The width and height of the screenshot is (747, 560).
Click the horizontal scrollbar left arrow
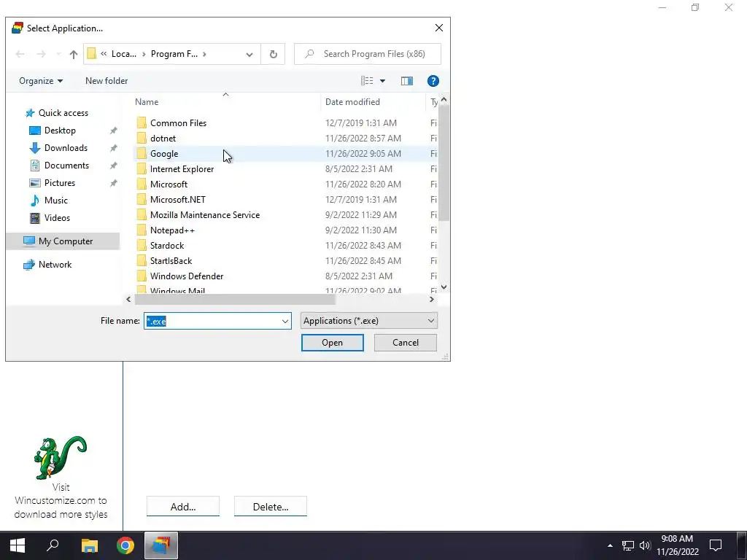point(128,299)
